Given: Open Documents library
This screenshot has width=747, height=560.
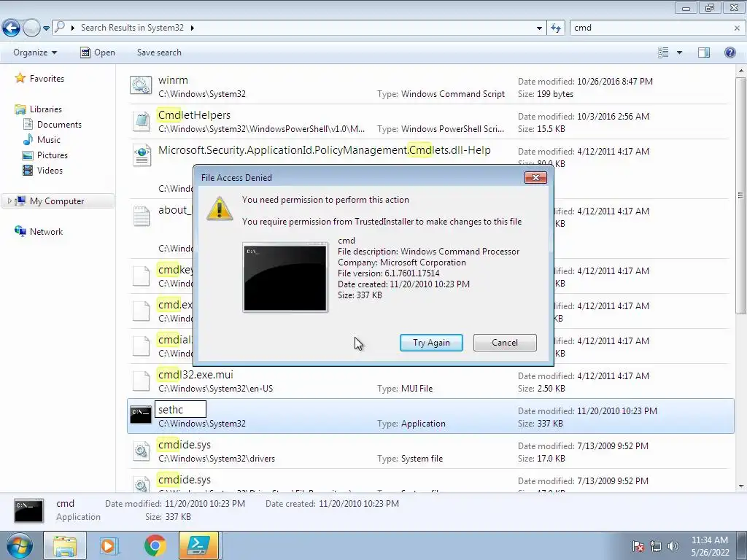Looking at the screenshot, I should tap(59, 124).
